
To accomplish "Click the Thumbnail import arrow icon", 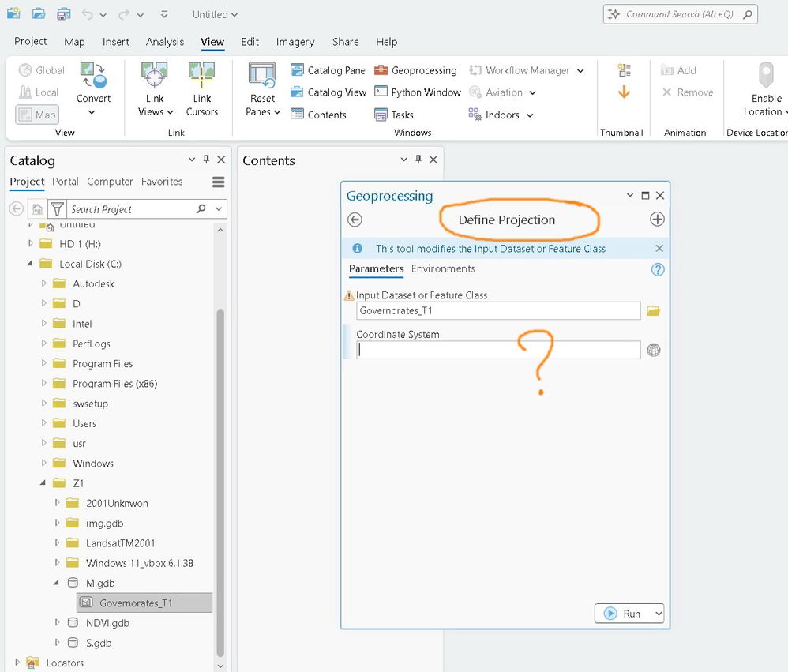I will pos(625,92).
